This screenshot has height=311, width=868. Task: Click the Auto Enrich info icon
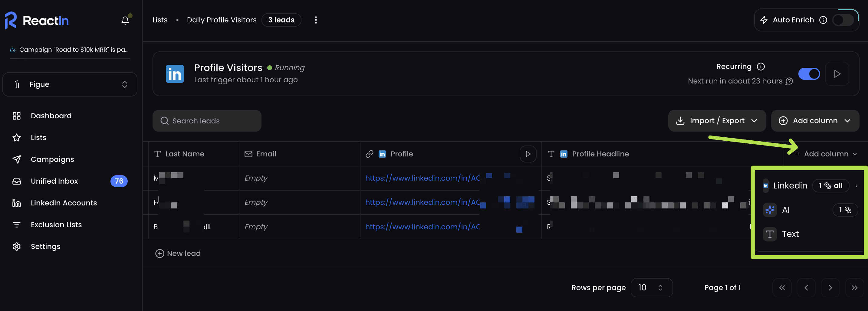823,20
